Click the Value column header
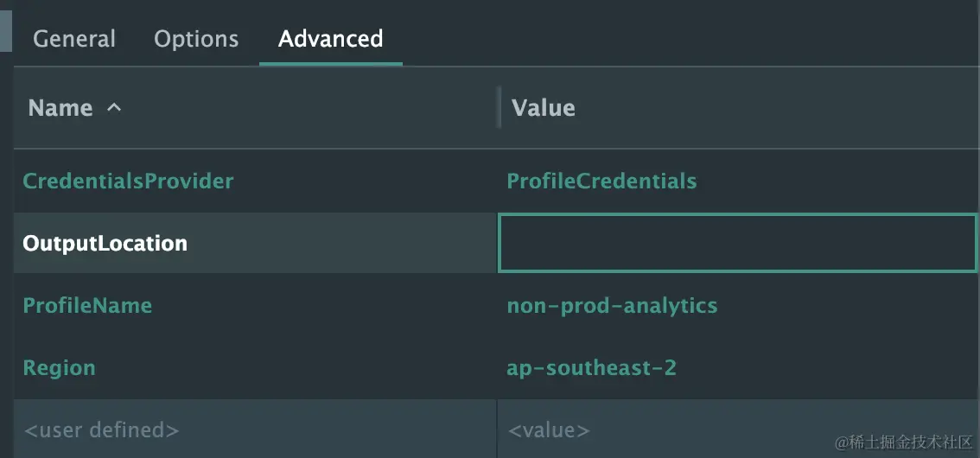Screen dimensions: 980x458 [544, 108]
